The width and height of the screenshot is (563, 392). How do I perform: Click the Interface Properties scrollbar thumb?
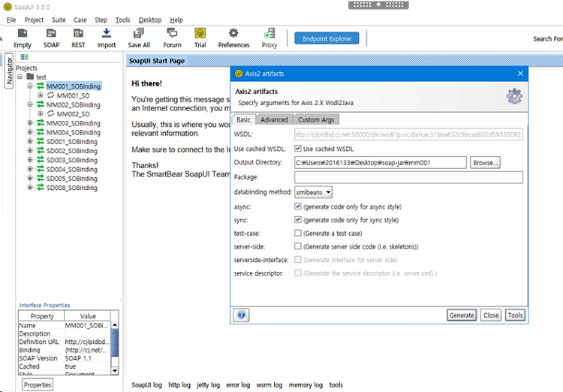(x=115, y=342)
